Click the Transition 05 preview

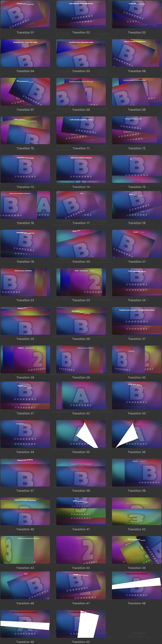coord(81,53)
